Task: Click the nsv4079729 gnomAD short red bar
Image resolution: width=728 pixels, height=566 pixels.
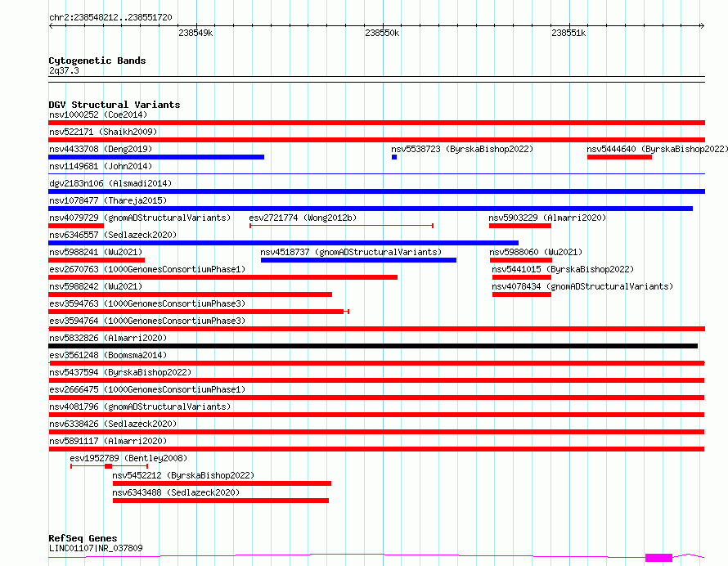Action: (x=76, y=226)
